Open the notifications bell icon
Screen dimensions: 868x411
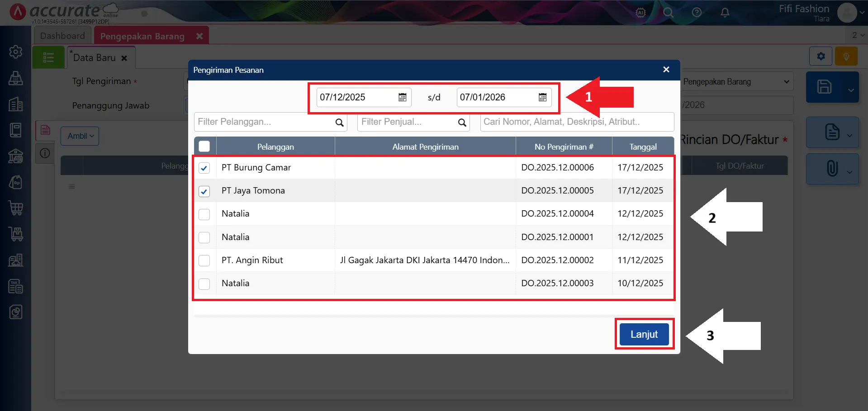pos(725,13)
